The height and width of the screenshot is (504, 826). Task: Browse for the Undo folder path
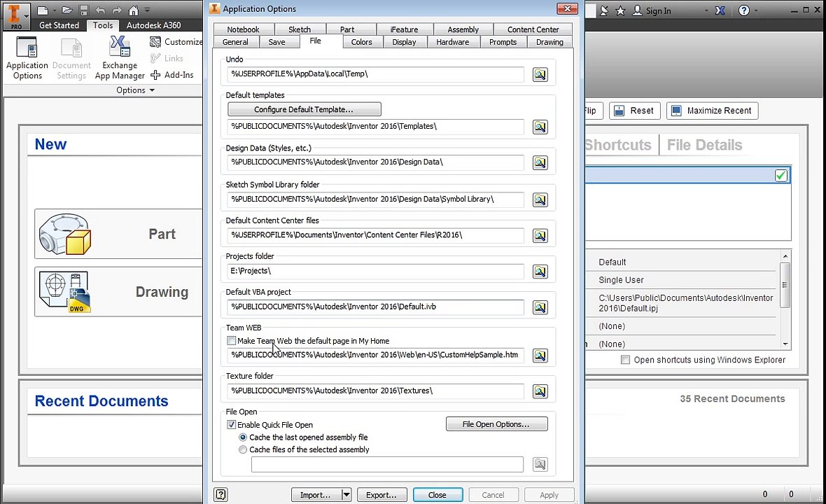coord(540,74)
